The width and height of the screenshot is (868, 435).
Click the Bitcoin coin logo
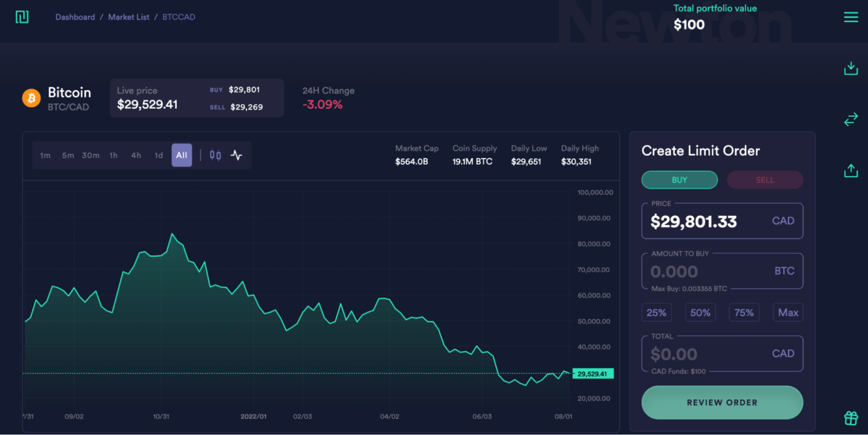pyautogui.click(x=31, y=98)
